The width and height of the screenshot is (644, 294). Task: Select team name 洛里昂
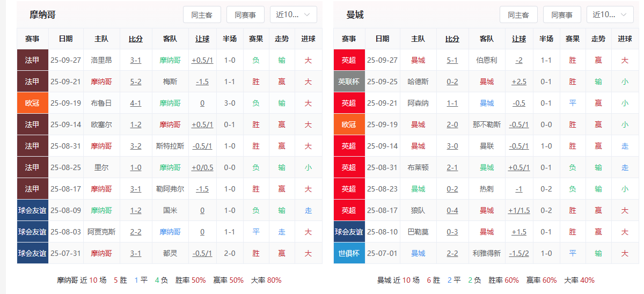[x=101, y=60]
